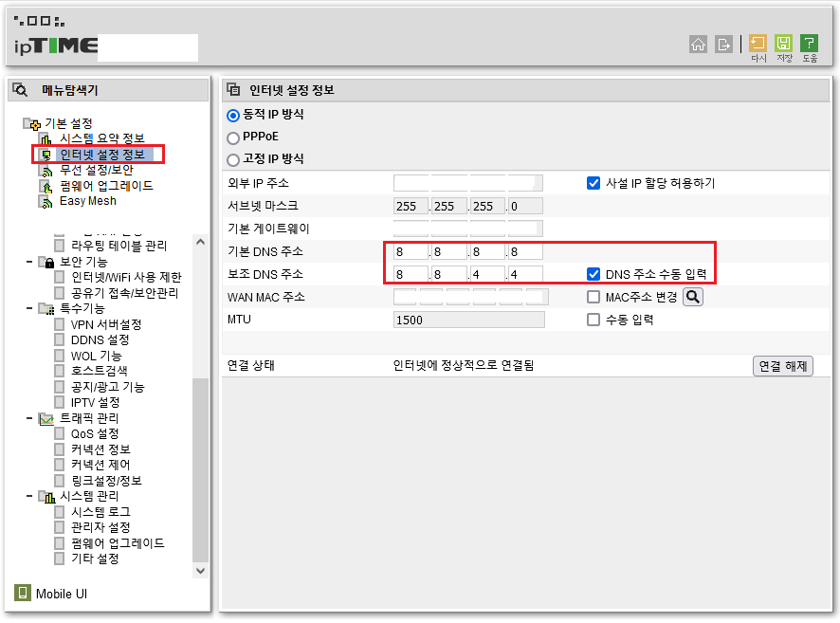Viewport: 840px width, 623px height.
Task: Click the menu tree scrollbar up arrow
Action: click(200, 242)
